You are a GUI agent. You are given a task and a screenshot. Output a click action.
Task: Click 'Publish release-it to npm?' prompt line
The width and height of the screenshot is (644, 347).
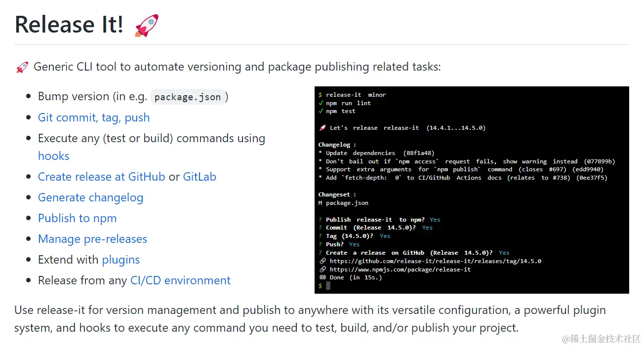[379, 220]
